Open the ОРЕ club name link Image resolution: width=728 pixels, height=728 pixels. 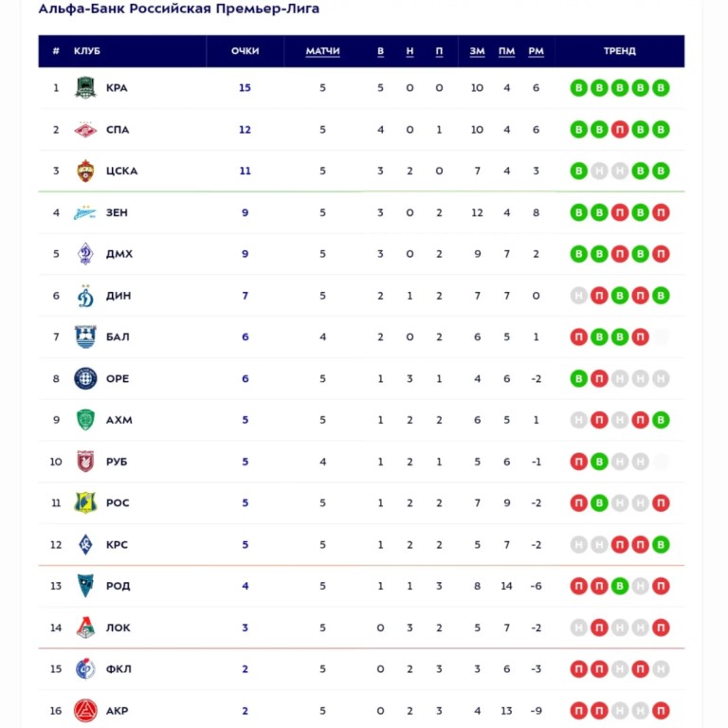(118, 378)
